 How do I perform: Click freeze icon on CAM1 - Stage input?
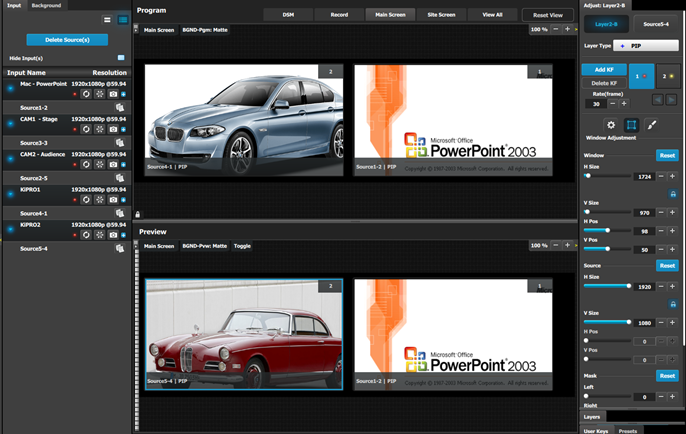[x=100, y=129]
